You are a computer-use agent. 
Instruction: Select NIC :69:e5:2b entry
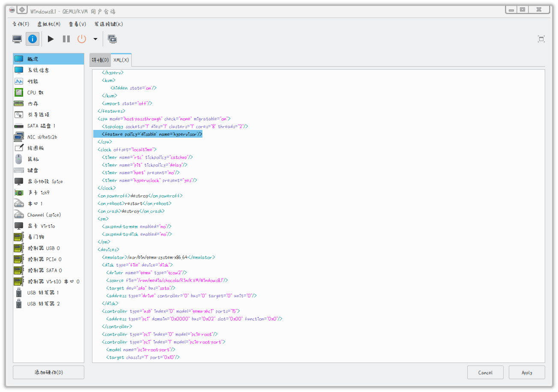pyautogui.click(x=49, y=137)
